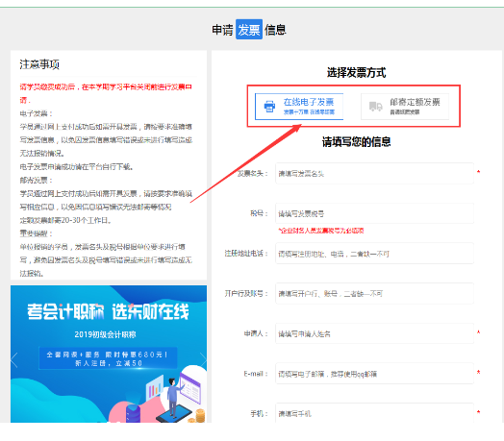
Task: Focus the 开户行及账号 text box
Action: (374, 294)
